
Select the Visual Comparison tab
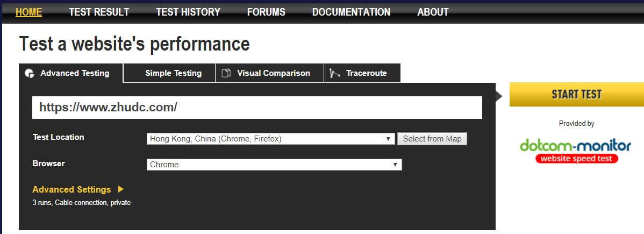tap(273, 73)
